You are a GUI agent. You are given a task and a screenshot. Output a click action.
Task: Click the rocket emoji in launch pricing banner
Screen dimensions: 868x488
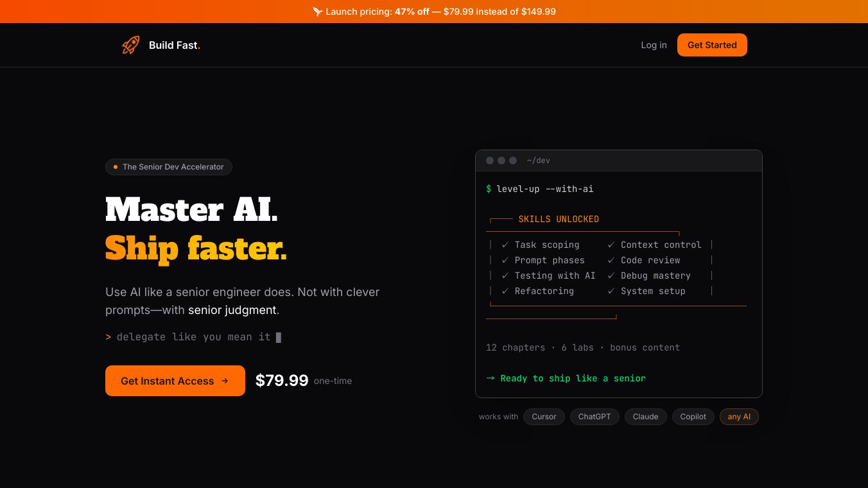(318, 11)
